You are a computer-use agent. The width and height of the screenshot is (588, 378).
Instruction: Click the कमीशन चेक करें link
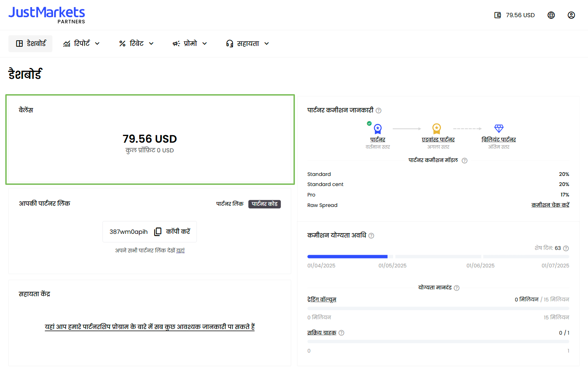pyautogui.click(x=550, y=205)
